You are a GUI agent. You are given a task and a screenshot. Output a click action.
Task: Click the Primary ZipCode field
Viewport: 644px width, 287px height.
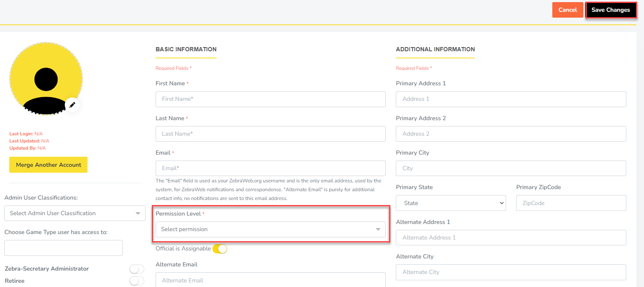coord(571,203)
